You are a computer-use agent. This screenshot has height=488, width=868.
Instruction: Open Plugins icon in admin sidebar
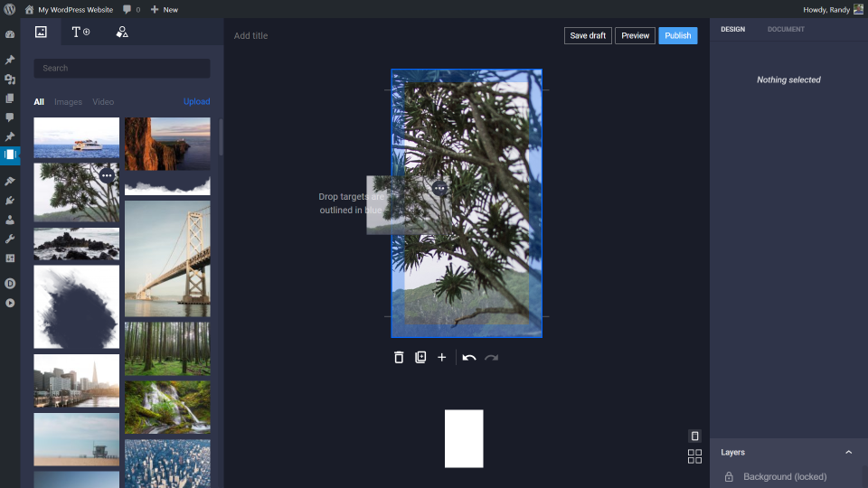(10, 201)
